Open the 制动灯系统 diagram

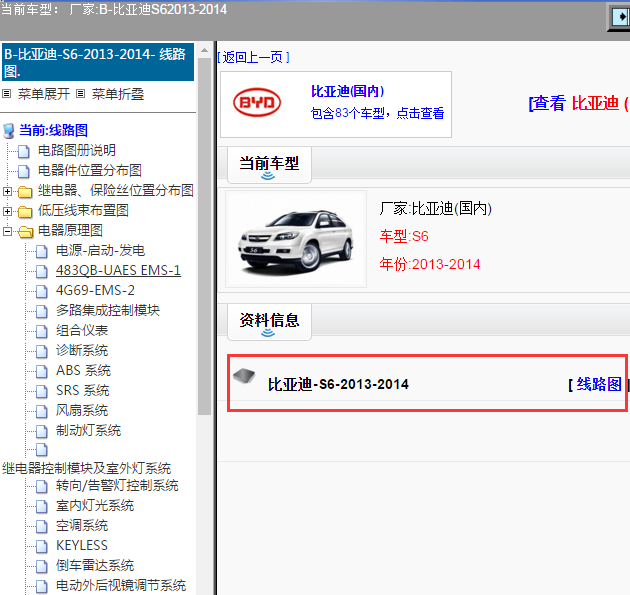[x=88, y=431]
